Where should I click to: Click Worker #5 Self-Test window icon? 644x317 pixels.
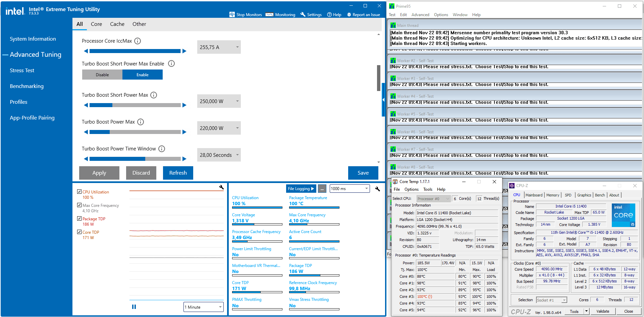tap(393, 114)
